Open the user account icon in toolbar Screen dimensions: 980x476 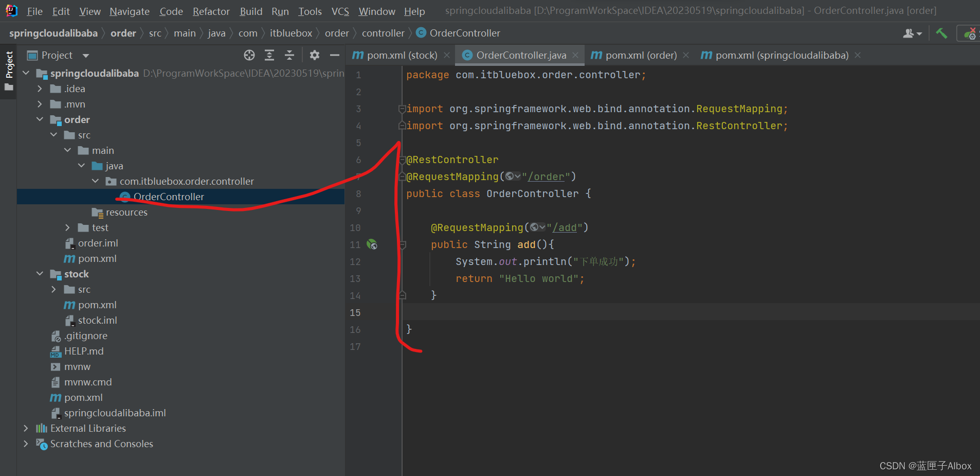pos(912,33)
